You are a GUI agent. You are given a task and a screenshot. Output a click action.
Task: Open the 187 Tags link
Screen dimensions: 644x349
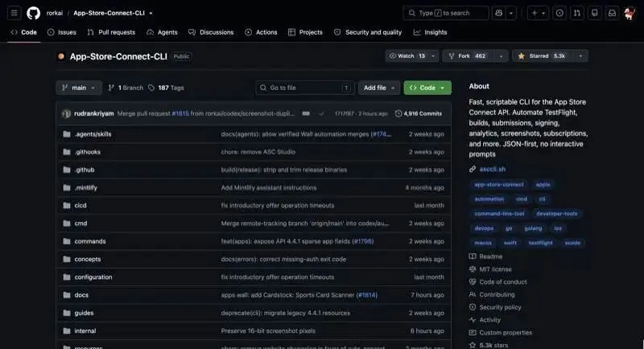point(166,88)
